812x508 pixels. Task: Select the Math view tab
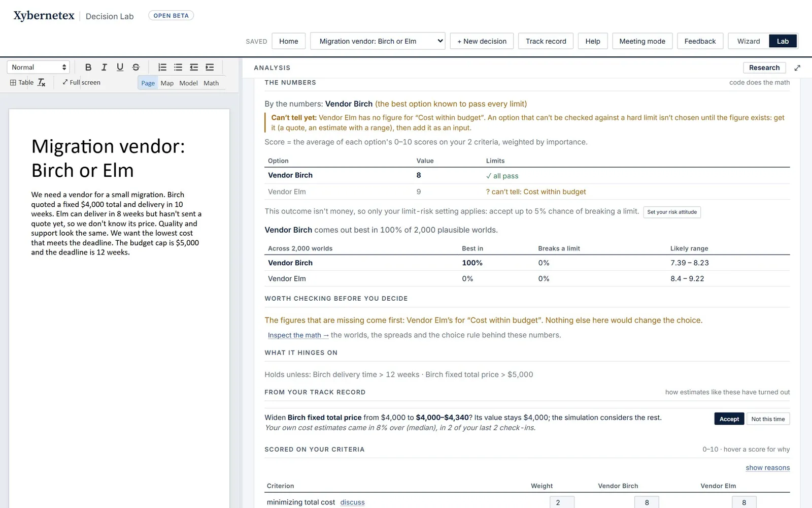[211, 83]
